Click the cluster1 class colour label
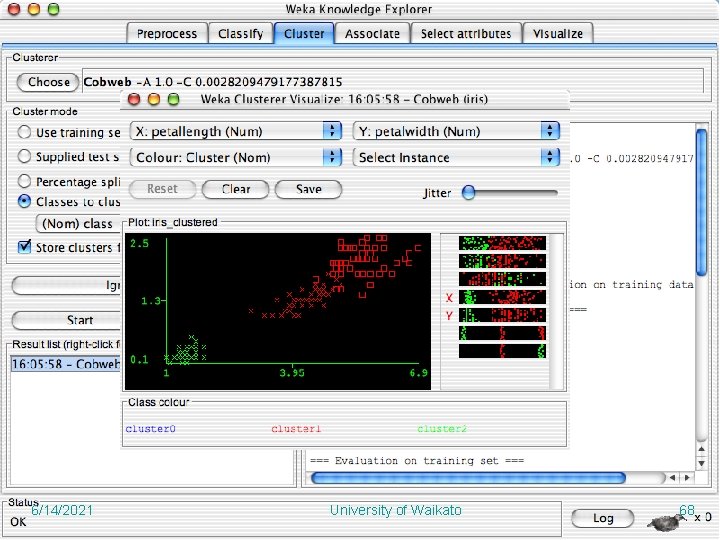Image resolution: width=720 pixels, height=540 pixels. coord(296,429)
